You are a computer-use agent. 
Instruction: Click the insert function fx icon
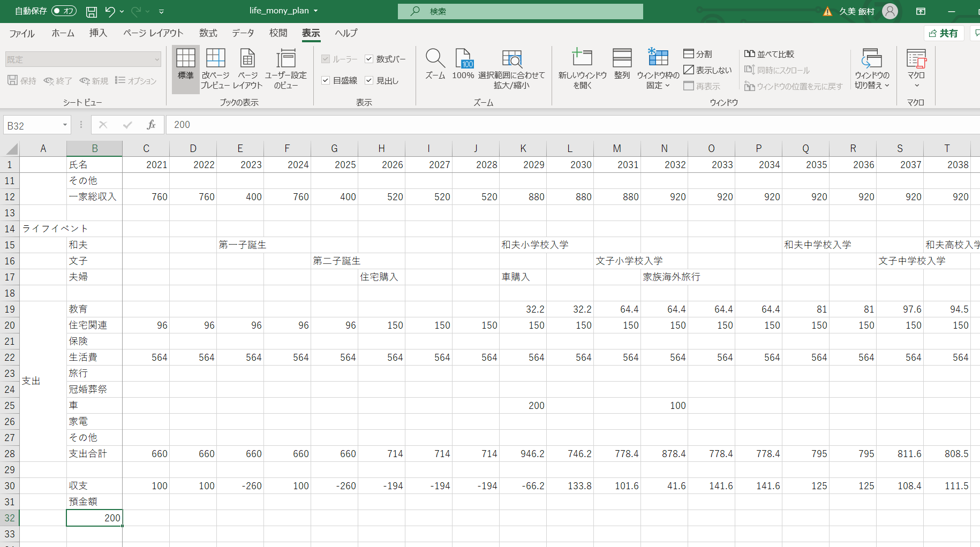pos(151,125)
